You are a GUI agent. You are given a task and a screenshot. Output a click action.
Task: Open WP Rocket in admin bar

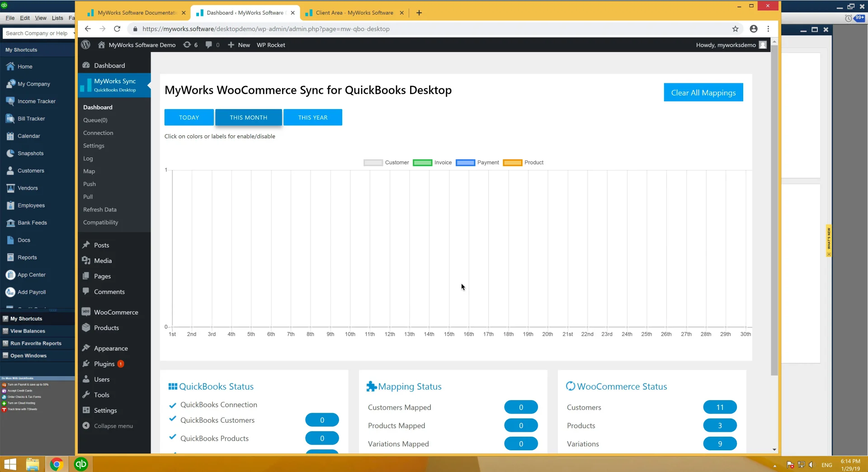pyautogui.click(x=271, y=45)
